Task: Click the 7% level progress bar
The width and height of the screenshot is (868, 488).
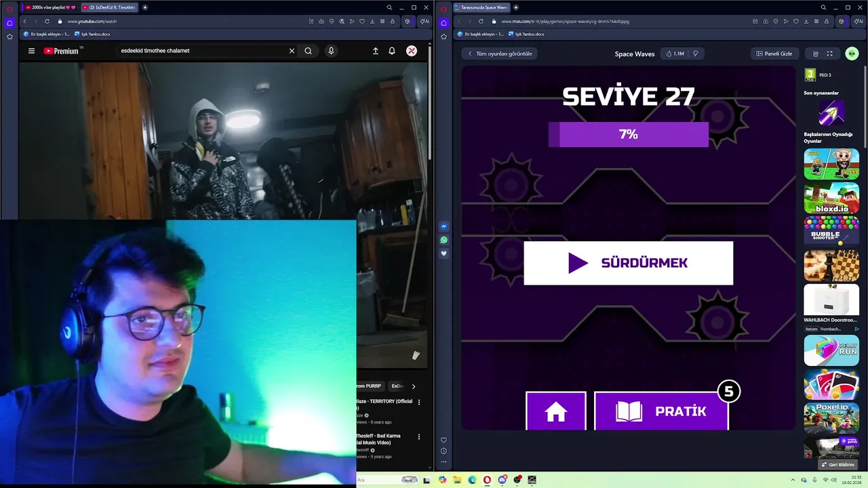Action: pos(629,134)
